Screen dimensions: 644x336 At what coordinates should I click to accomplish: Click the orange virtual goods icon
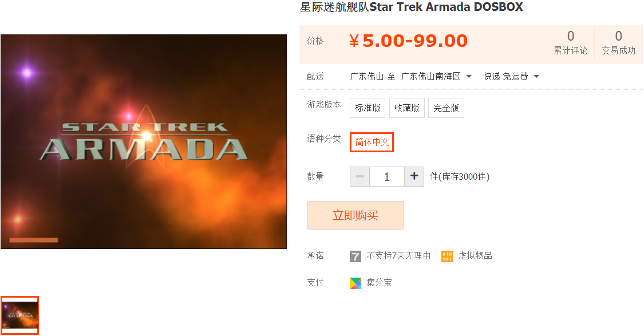(x=447, y=256)
